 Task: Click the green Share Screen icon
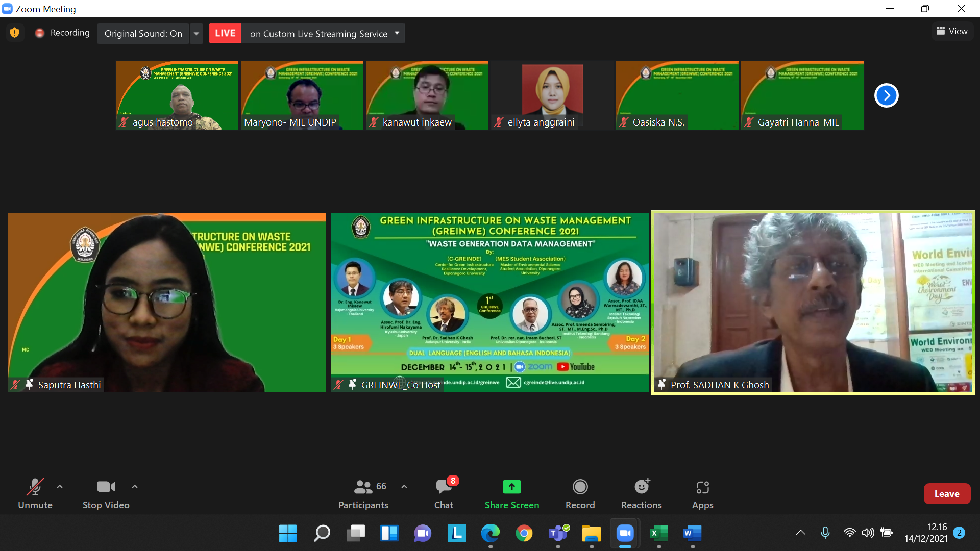pos(511,487)
